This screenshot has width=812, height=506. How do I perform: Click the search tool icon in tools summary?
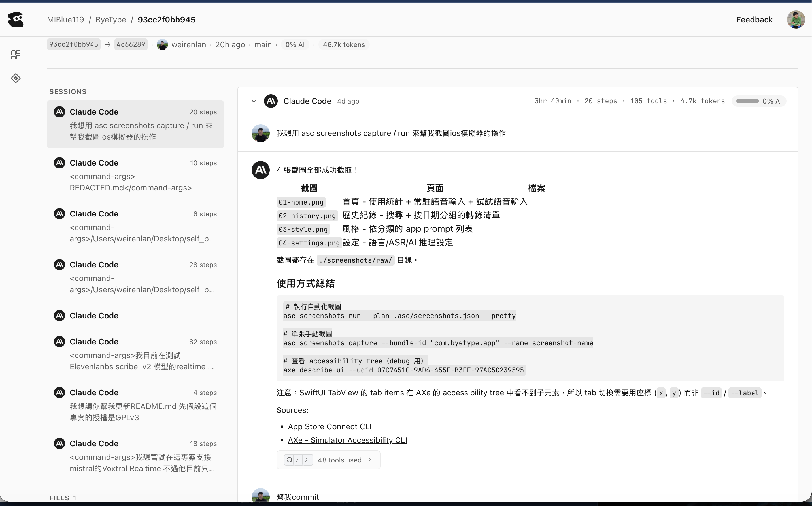[289, 460]
